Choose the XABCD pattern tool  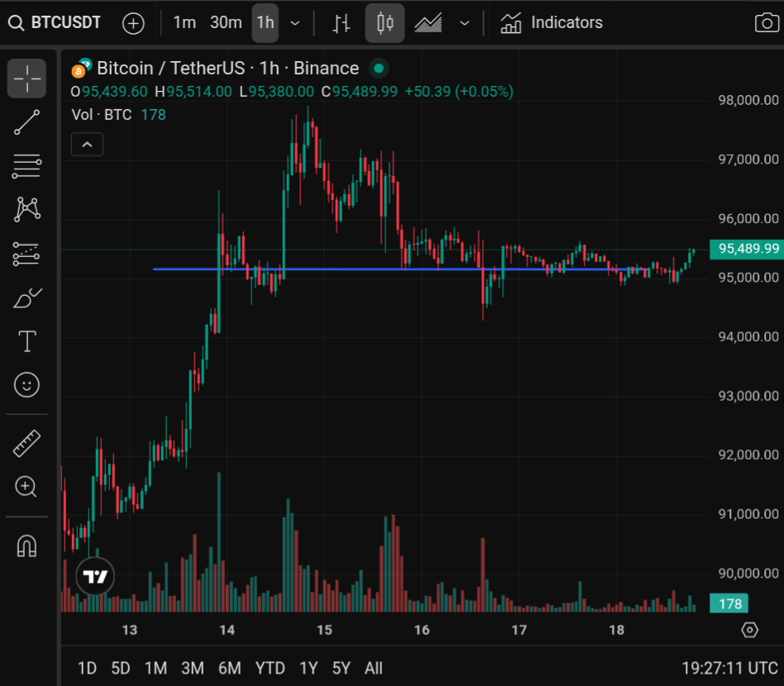click(26, 210)
